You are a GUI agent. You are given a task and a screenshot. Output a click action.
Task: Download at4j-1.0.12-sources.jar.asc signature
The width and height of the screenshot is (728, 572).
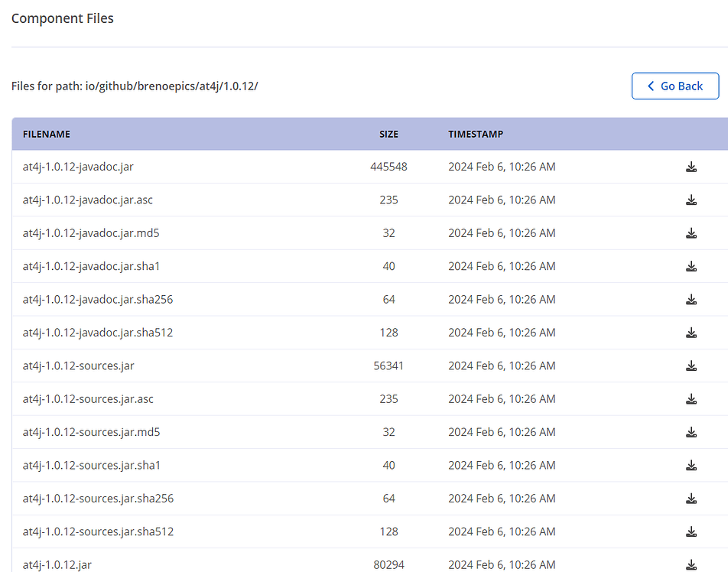coord(691,399)
